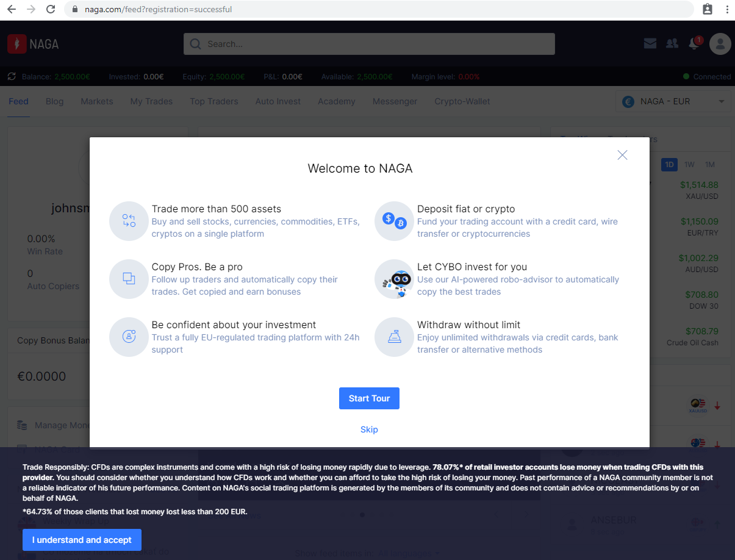Open notifications bell icon

[x=694, y=43]
